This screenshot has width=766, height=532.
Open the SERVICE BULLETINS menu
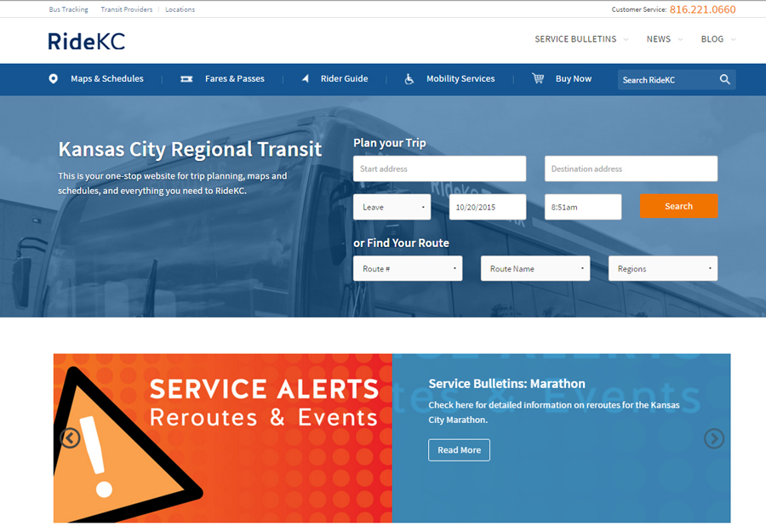coord(575,39)
